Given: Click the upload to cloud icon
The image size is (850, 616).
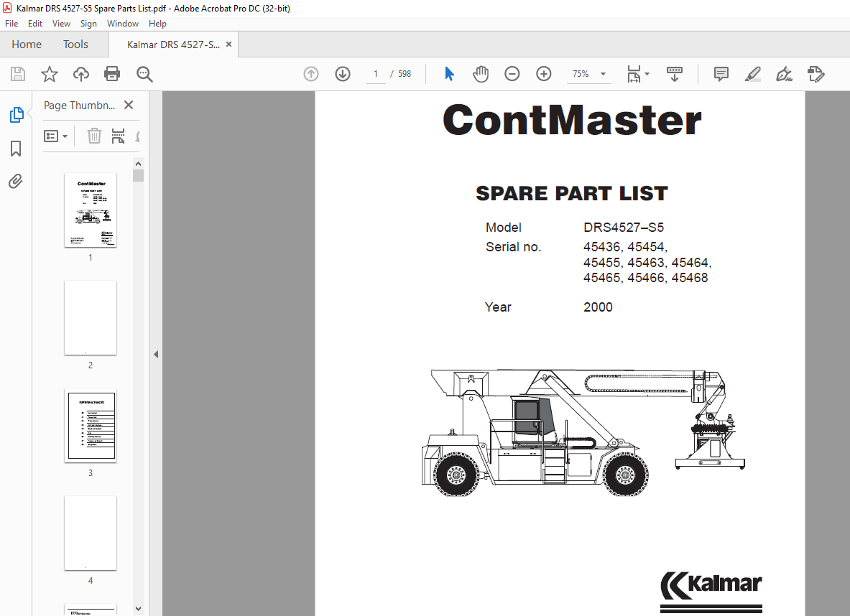Looking at the screenshot, I should 80,74.
